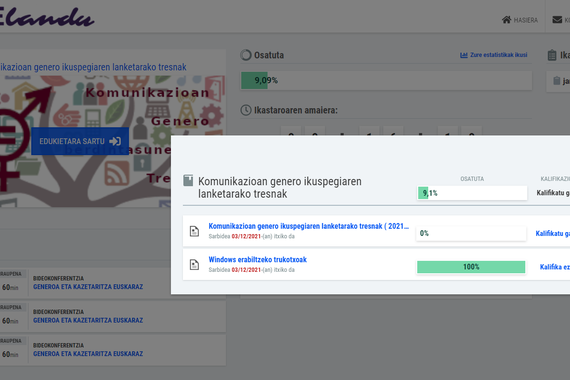Open Komunikazioan genero ikuspegiaren lanketarako tresnak (2021 link
570x380 pixels.
click(x=309, y=226)
